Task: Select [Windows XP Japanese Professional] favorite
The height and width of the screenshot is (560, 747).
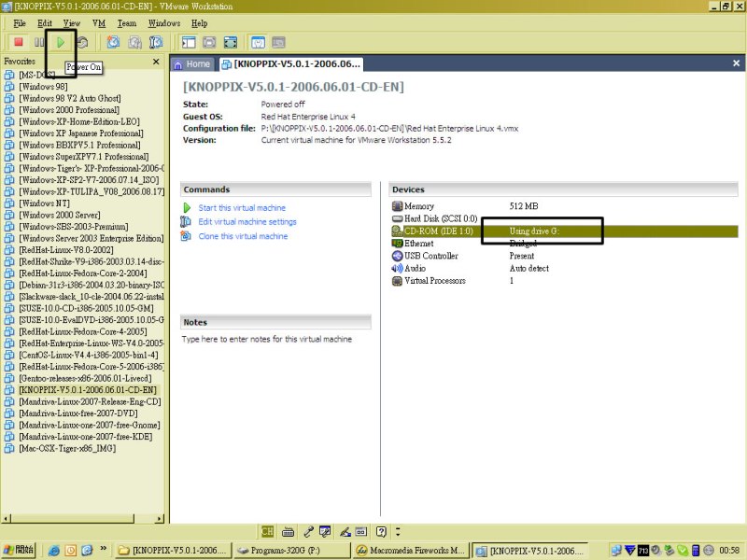Action: pos(81,133)
